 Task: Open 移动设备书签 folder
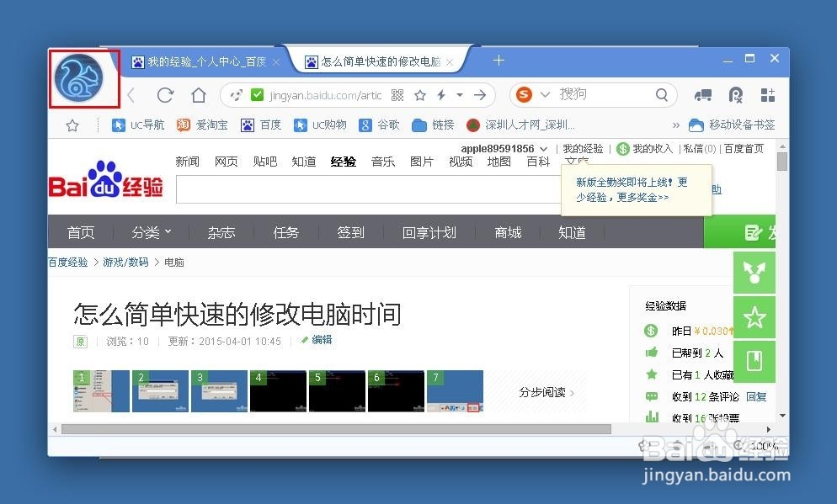(x=732, y=125)
